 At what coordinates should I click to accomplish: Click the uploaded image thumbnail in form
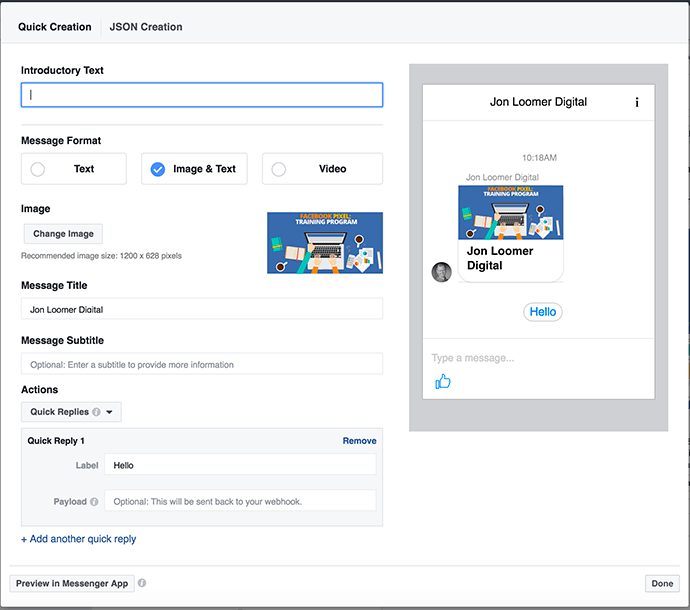(x=324, y=243)
